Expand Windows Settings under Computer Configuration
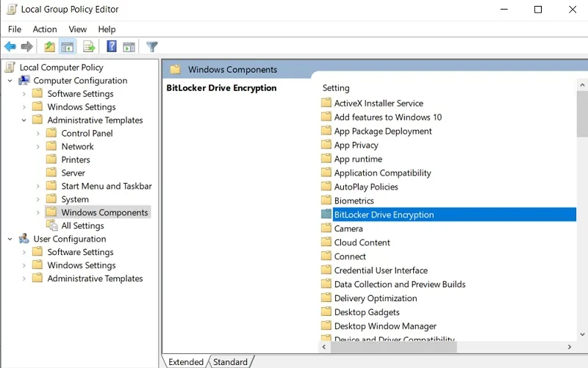 [x=24, y=107]
